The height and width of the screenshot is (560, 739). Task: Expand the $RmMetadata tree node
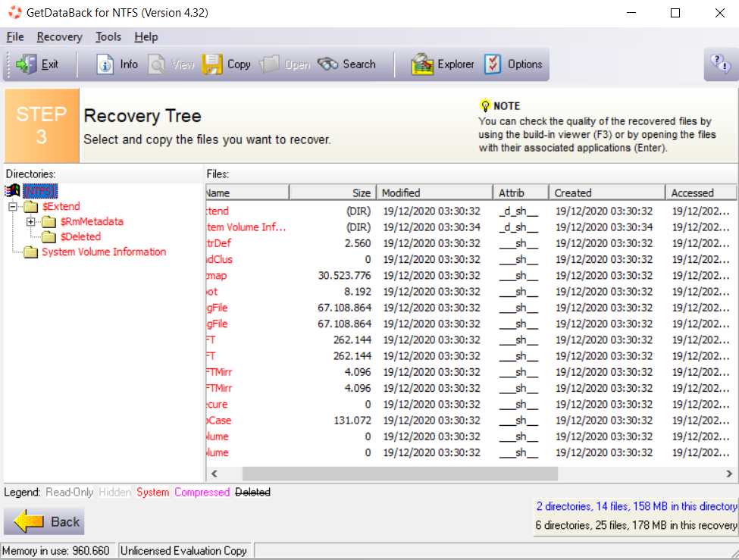pyautogui.click(x=30, y=221)
